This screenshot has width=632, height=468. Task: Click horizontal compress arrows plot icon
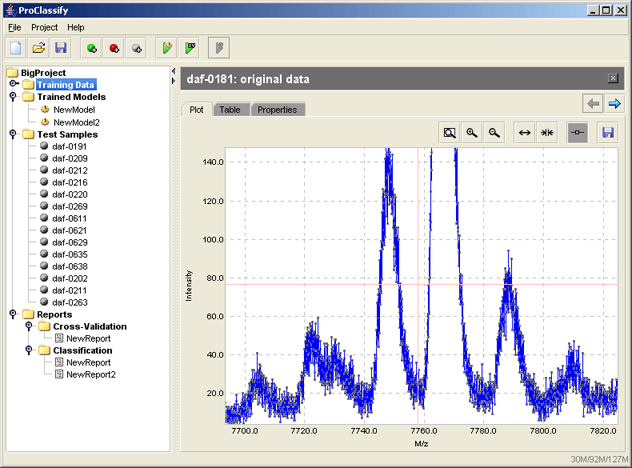pos(547,133)
